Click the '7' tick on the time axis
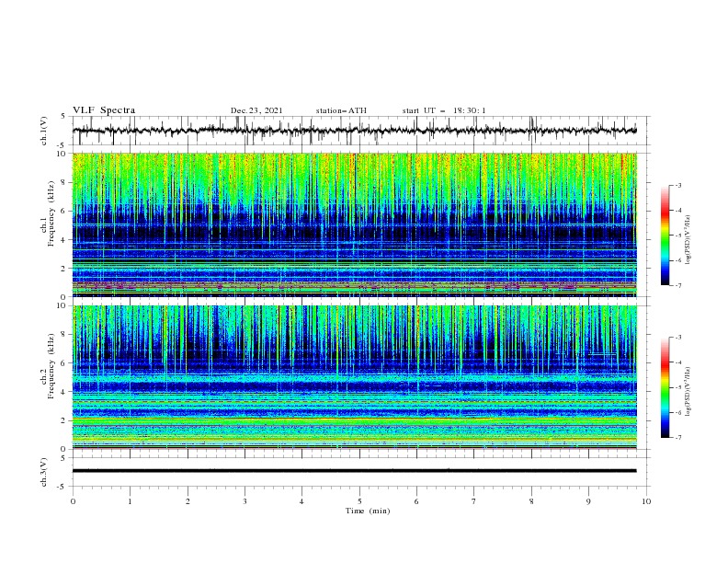 coord(474,501)
